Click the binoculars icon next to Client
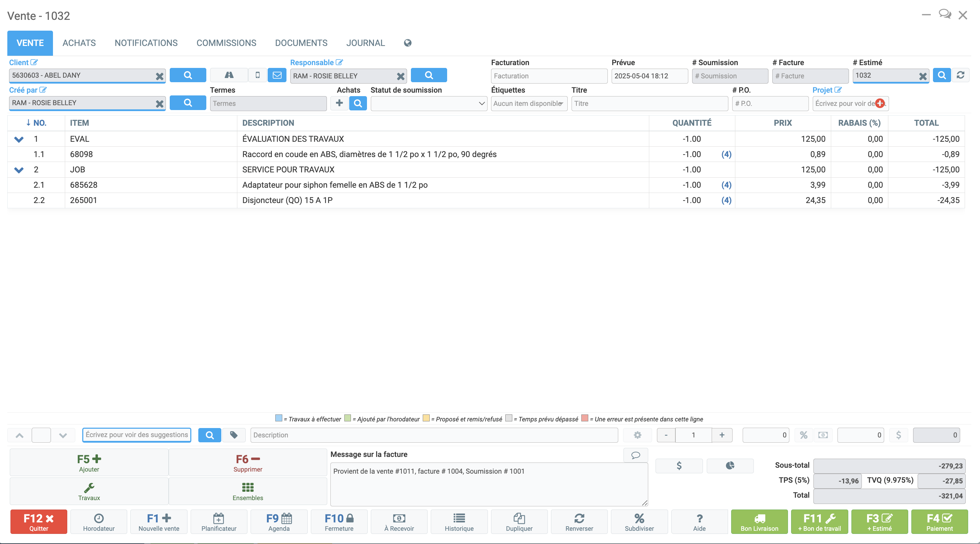980x544 pixels. 229,75
